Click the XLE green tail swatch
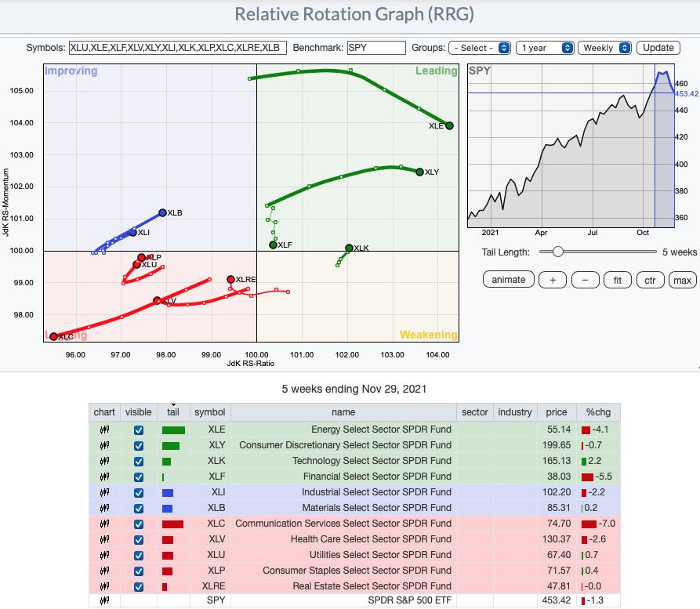The width and height of the screenshot is (700, 609). [173, 430]
